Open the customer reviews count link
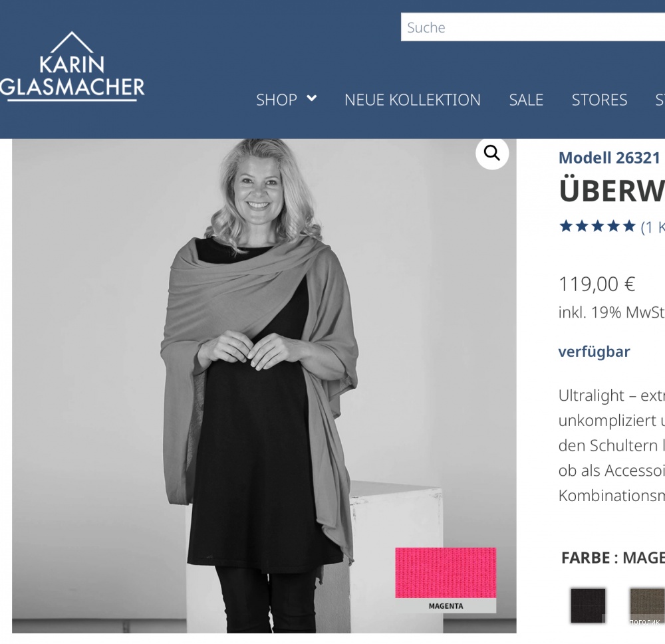 [x=652, y=227]
